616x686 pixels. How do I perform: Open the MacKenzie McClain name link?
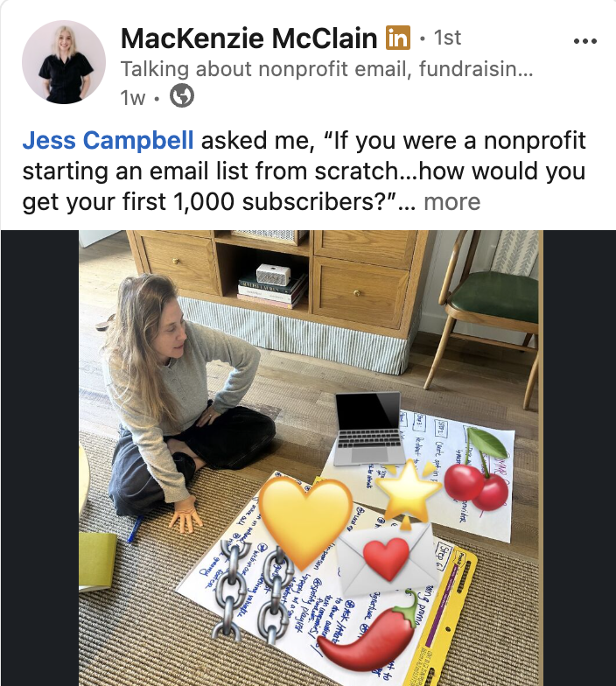point(248,38)
